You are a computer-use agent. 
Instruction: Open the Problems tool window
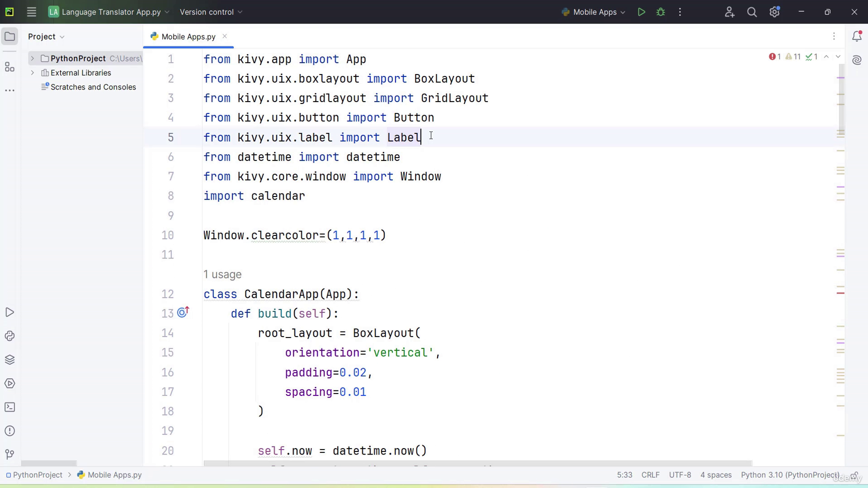[9, 431]
